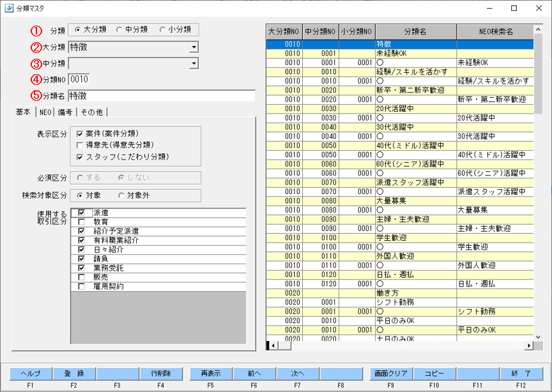Toggle the 派遣 checkbox

pos(81,213)
